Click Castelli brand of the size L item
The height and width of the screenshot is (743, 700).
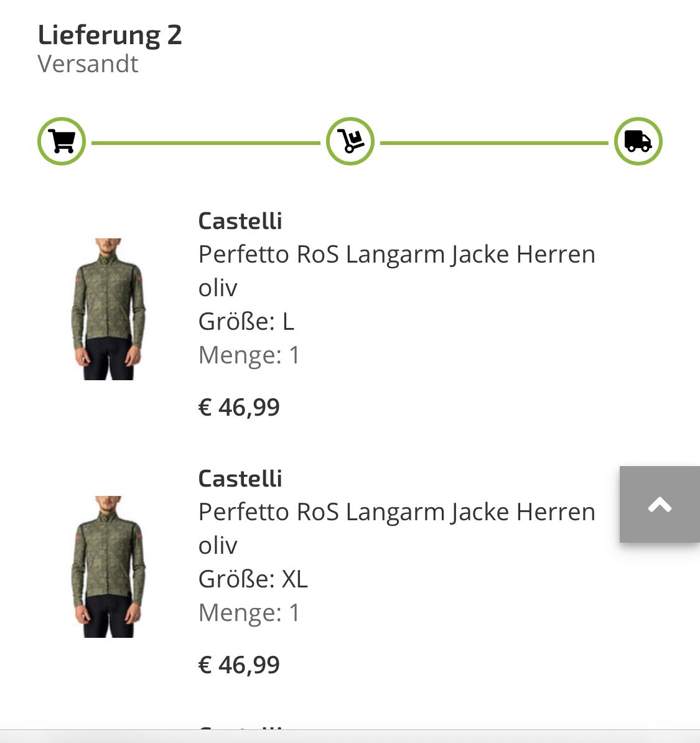click(x=240, y=221)
